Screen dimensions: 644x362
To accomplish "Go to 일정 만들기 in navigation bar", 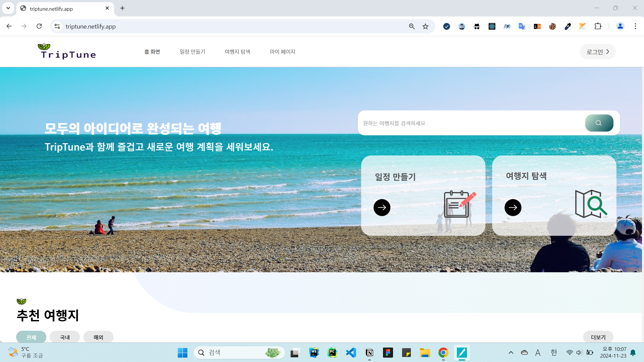I will pos(192,52).
